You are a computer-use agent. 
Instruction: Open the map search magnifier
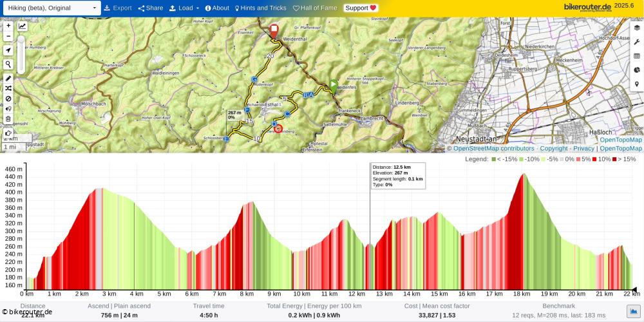8,64
